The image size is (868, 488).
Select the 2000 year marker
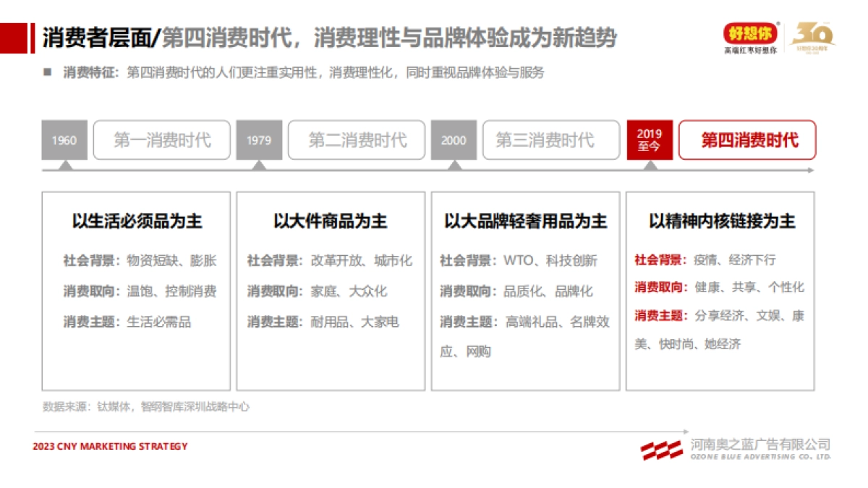454,140
